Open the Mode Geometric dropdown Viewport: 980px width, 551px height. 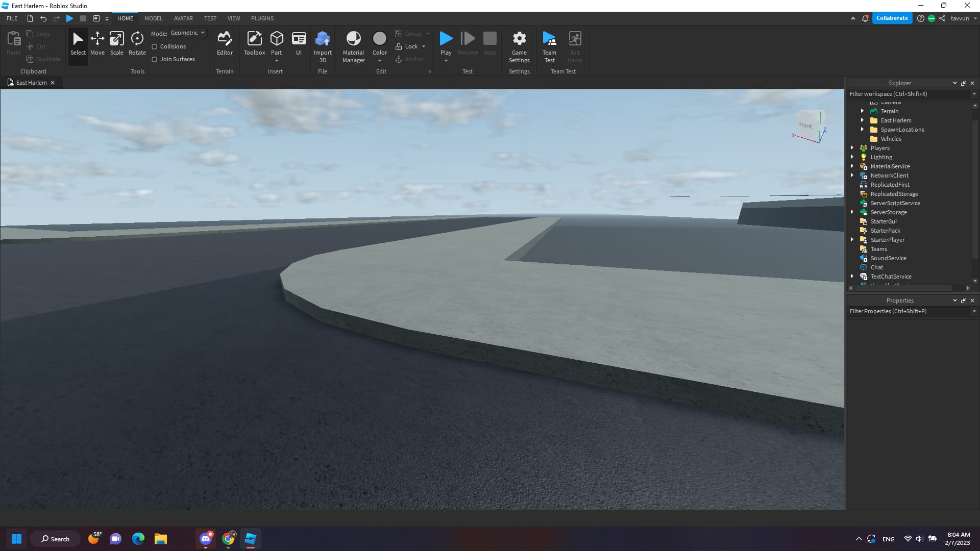click(x=188, y=33)
